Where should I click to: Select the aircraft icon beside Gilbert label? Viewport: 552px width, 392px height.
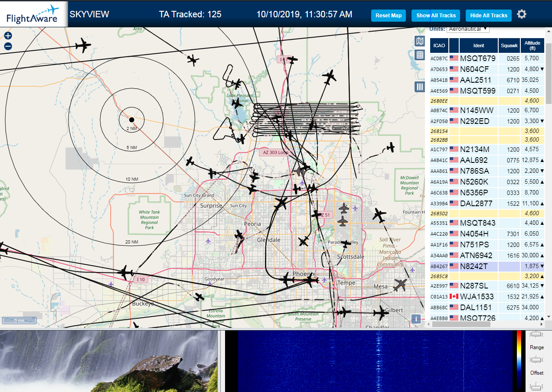pos(380,312)
